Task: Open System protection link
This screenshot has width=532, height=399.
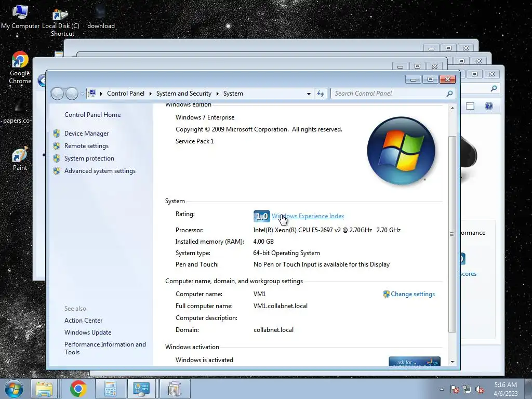Action: [89, 158]
